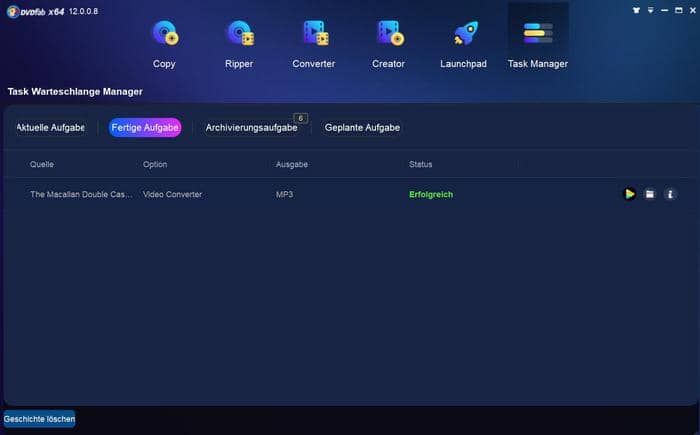Click the Geschichte löschen button
This screenshot has height=435, width=700.
(39, 419)
